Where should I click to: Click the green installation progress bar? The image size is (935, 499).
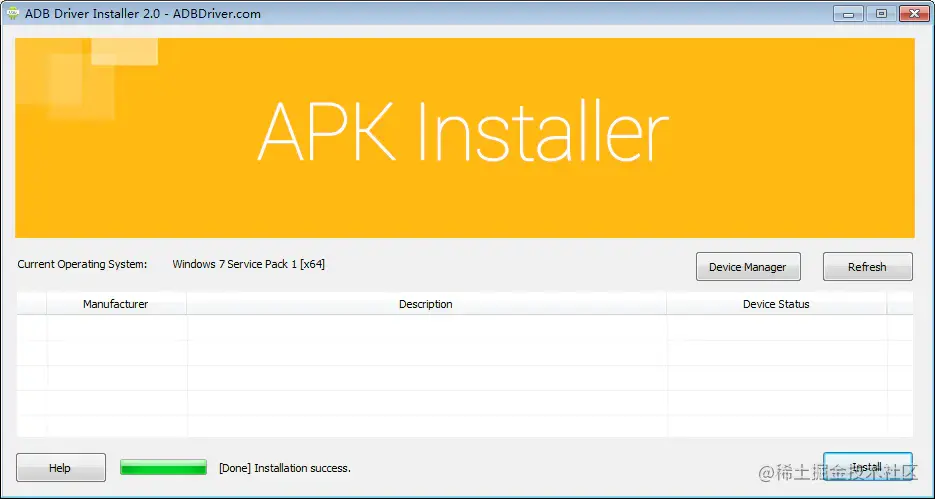click(x=163, y=467)
